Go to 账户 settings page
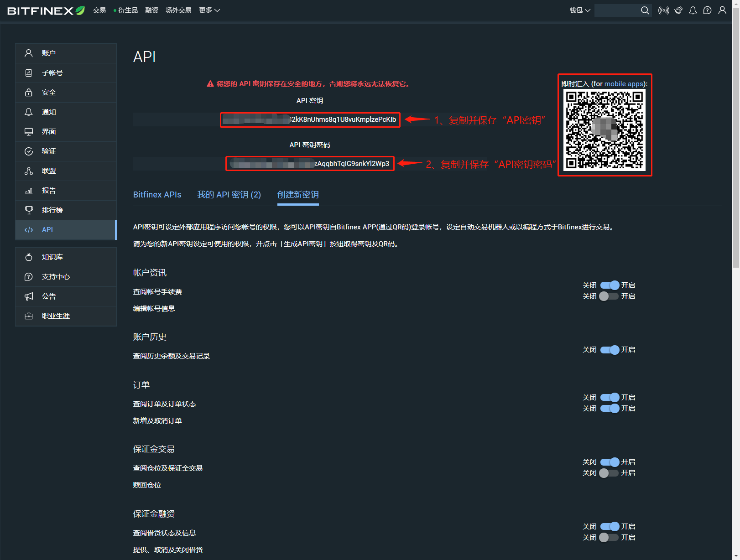 pyautogui.click(x=66, y=53)
